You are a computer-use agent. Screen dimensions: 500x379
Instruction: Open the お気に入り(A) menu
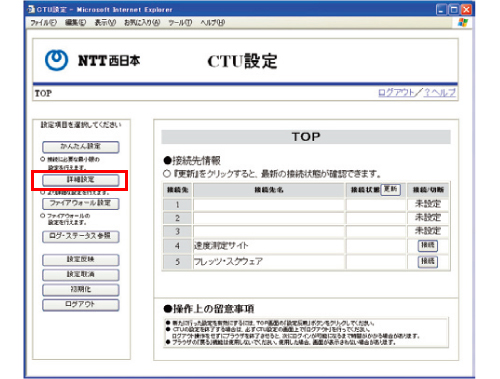[x=142, y=23]
